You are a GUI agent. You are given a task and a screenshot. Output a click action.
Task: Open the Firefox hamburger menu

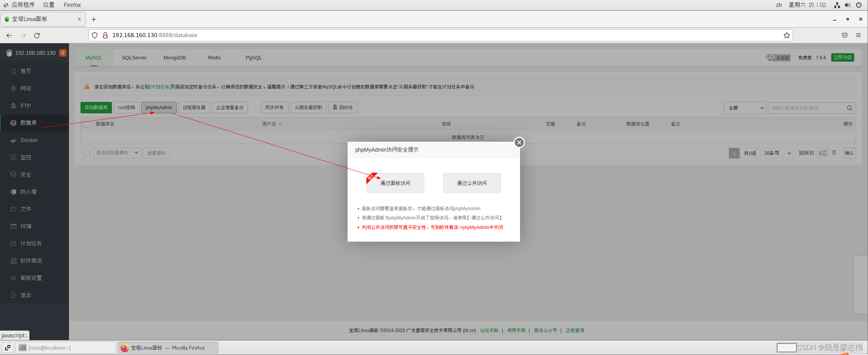coord(858,35)
